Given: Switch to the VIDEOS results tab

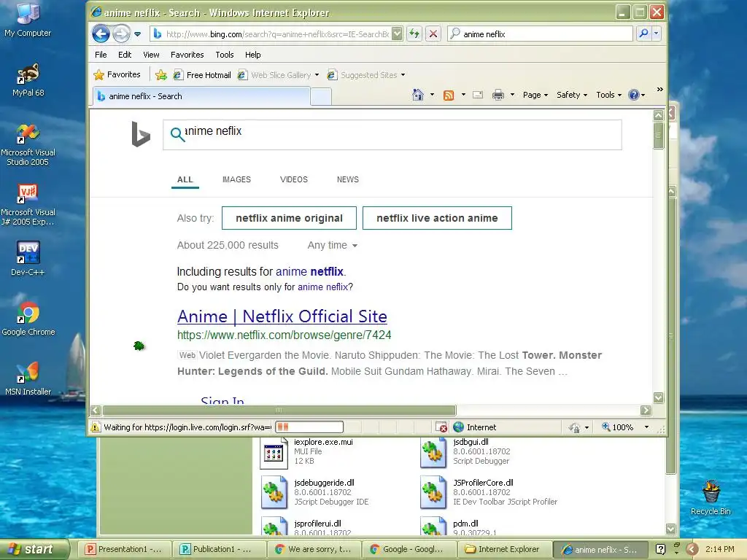Looking at the screenshot, I should point(293,179).
